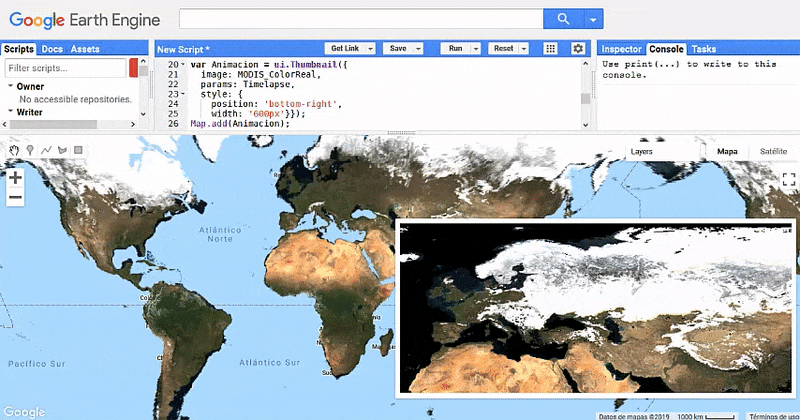This screenshot has height=420, width=800.
Task: Click the scripts panel scroll right arrow
Action: click(133, 124)
